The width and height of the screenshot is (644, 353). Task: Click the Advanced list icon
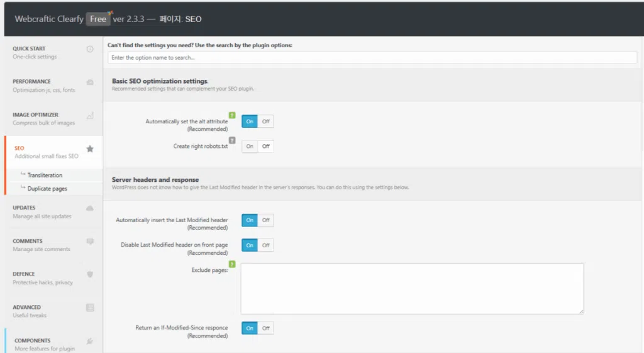(x=90, y=308)
